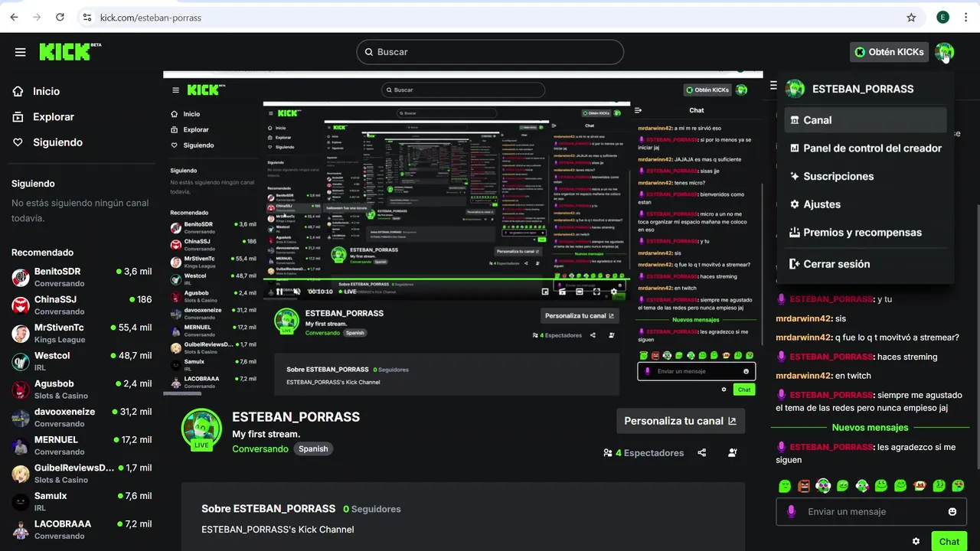This screenshot has height=551, width=980.
Task: Go back in Chrome
Action: (15, 17)
